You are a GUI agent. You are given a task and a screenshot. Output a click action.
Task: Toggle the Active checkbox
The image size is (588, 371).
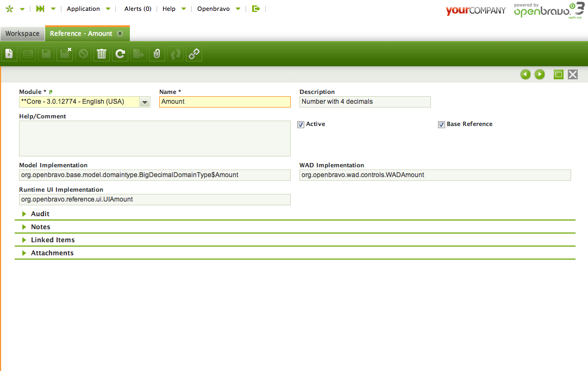[301, 124]
